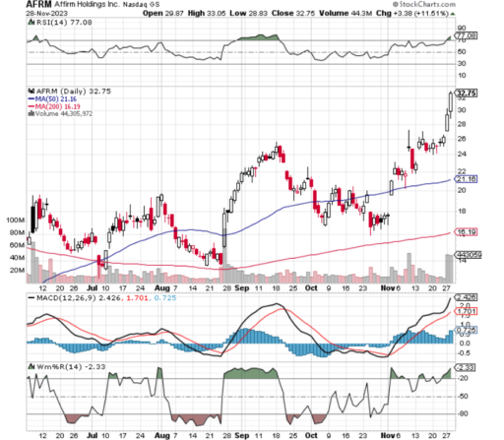Click the blue 0.725 histogram value in MACD label

point(165,298)
